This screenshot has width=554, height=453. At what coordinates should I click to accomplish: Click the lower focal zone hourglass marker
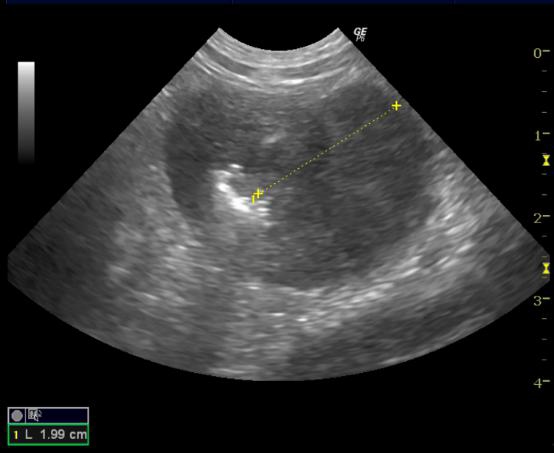click(547, 268)
